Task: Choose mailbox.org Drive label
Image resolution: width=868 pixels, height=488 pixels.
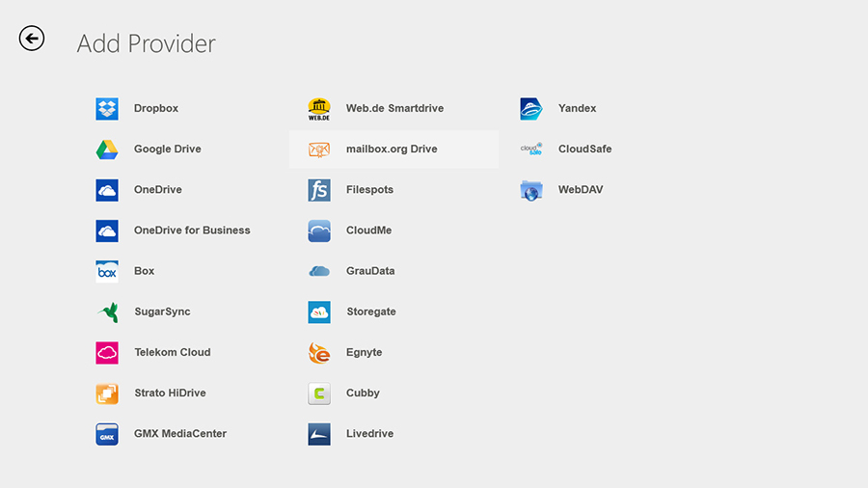Action: 392,149
